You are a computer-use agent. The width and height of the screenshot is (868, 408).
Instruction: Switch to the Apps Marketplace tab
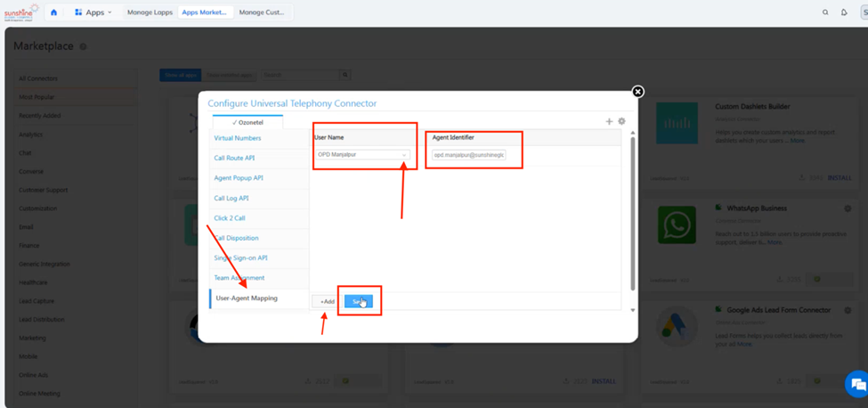[x=204, y=12]
